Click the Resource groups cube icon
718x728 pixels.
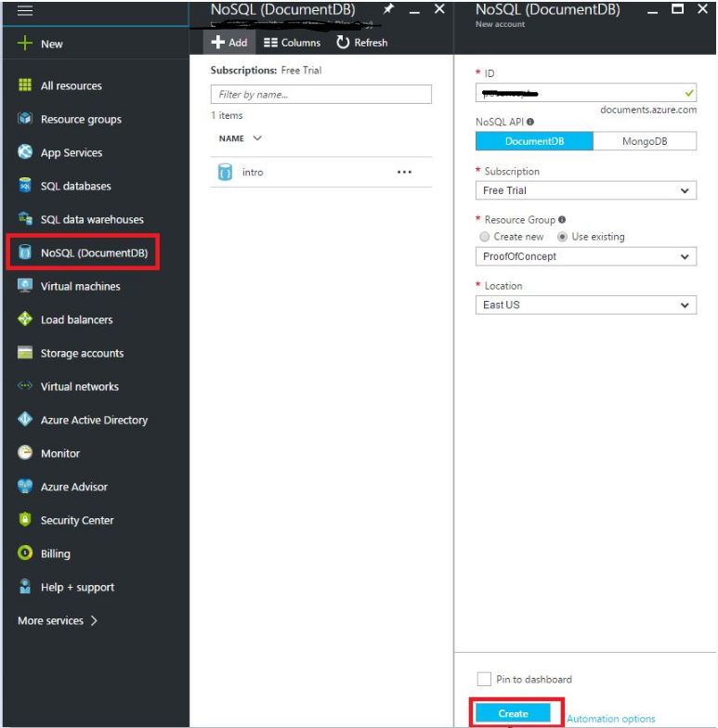[24, 119]
